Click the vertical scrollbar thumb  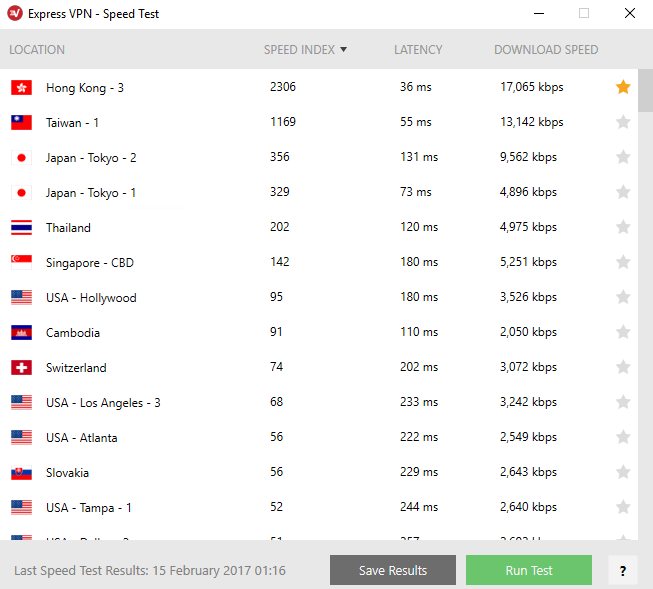point(645,90)
